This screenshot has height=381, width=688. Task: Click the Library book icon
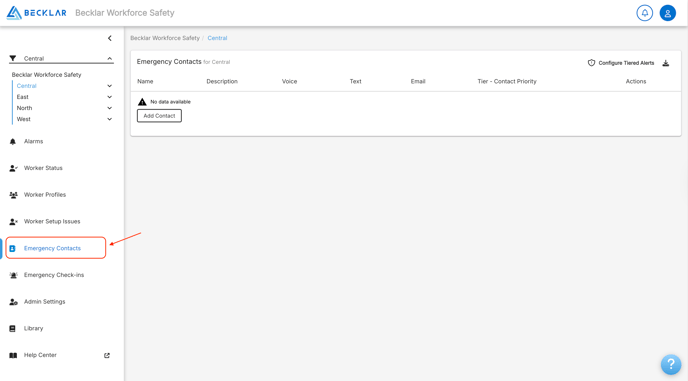click(12, 328)
